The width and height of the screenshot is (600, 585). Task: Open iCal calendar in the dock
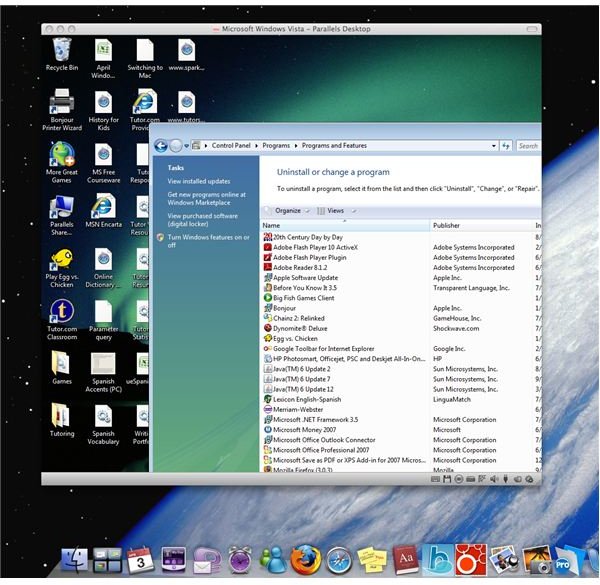(140, 561)
